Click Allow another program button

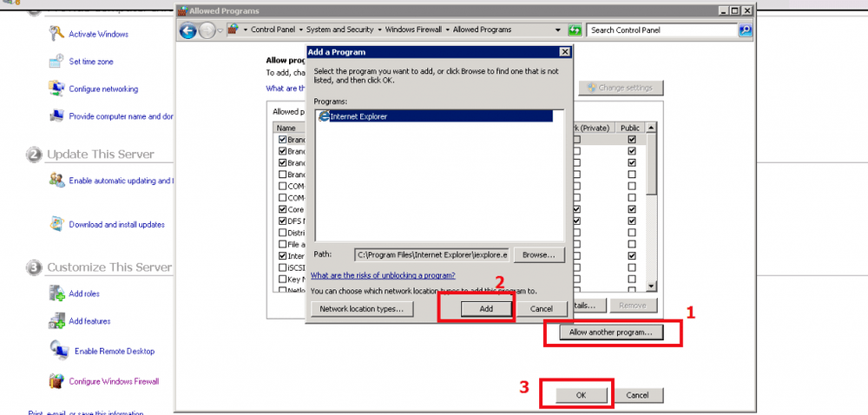tap(610, 333)
